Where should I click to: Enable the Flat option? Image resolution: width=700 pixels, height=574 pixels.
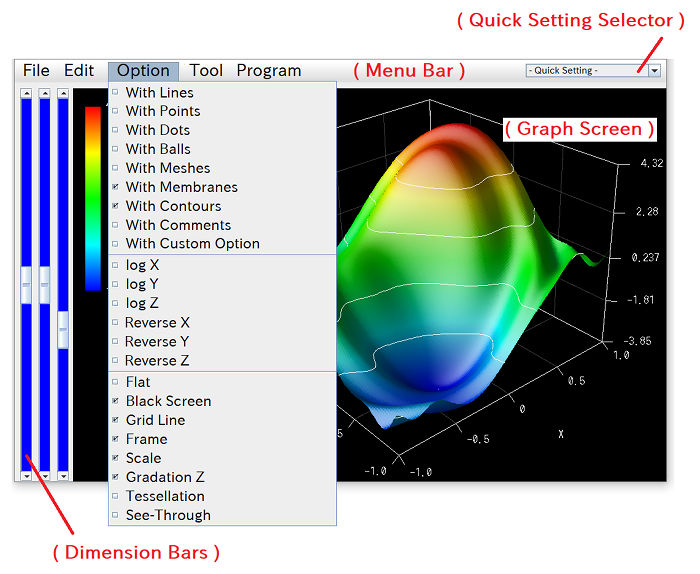222,382
